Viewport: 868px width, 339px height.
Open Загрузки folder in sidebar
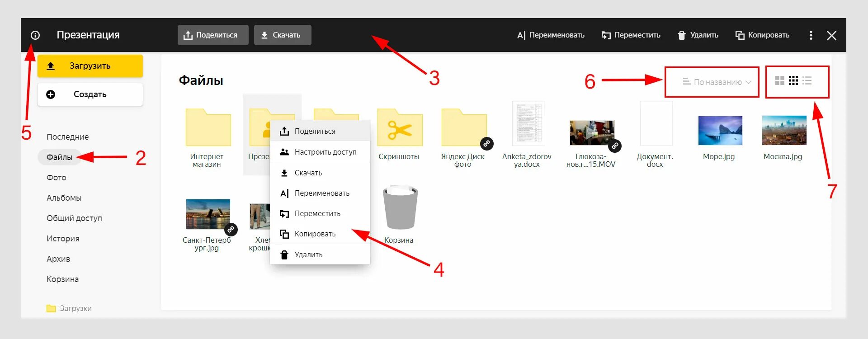[69, 308]
